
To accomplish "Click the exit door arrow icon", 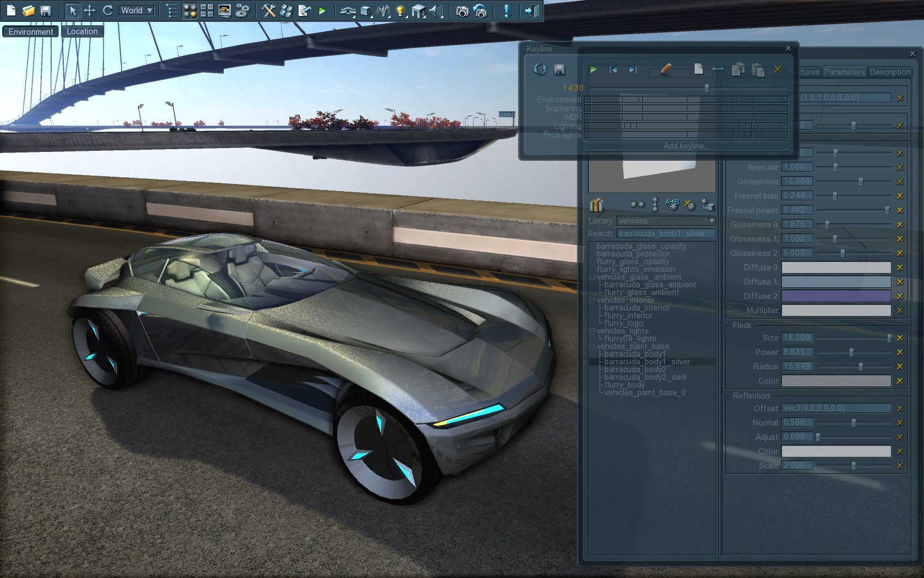I will point(532,10).
